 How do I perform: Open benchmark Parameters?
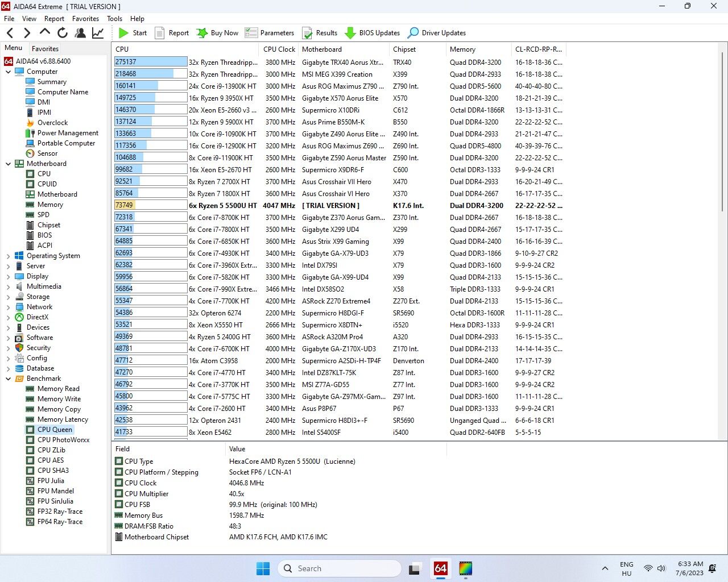[270, 33]
